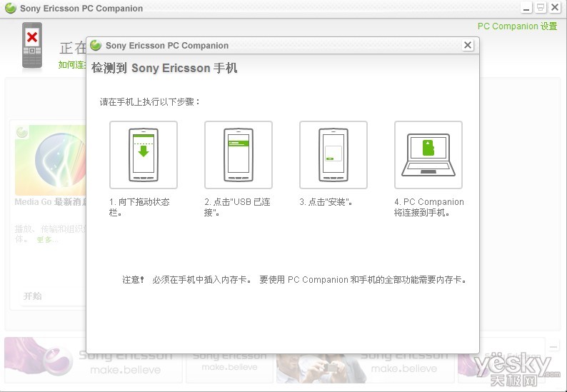
Task: Open the 如何连接 help link in background
Action: tap(72, 65)
